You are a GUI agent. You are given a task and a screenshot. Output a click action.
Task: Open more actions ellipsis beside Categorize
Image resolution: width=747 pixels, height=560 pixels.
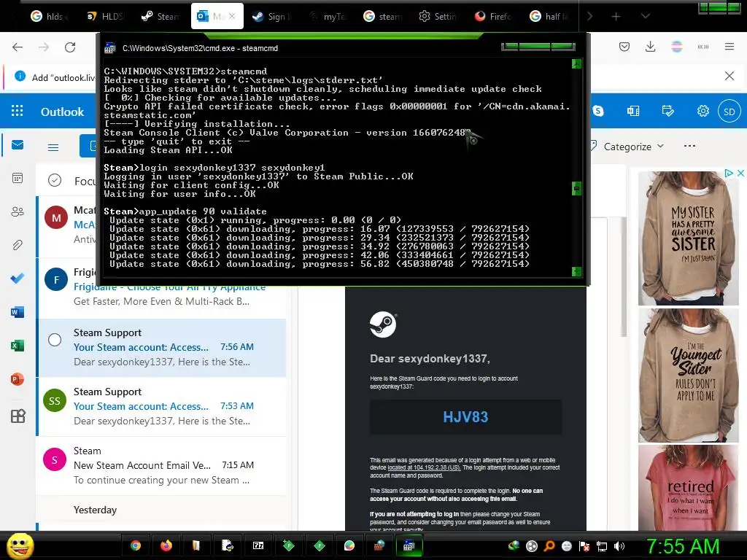point(689,146)
